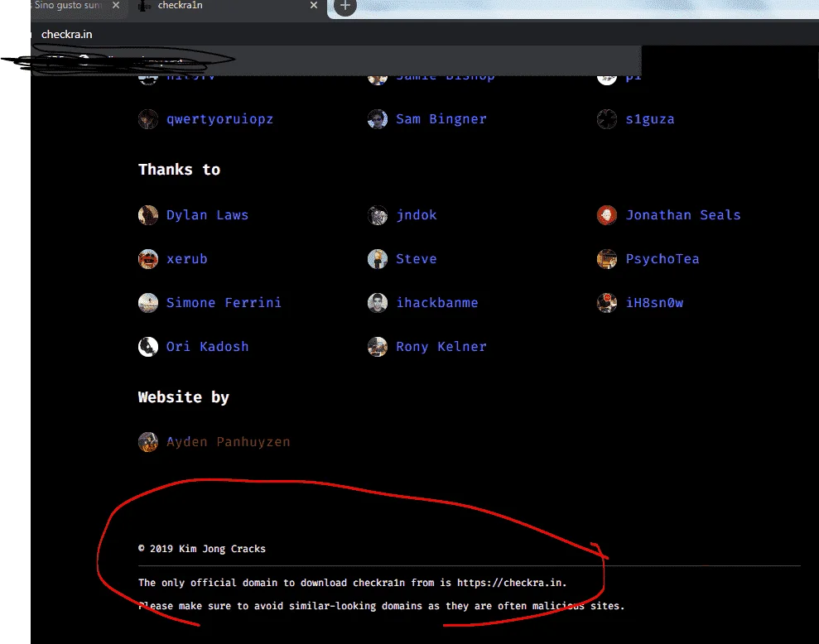
Task: Click qwertyoruiopz avatar image
Action: [148, 119]
